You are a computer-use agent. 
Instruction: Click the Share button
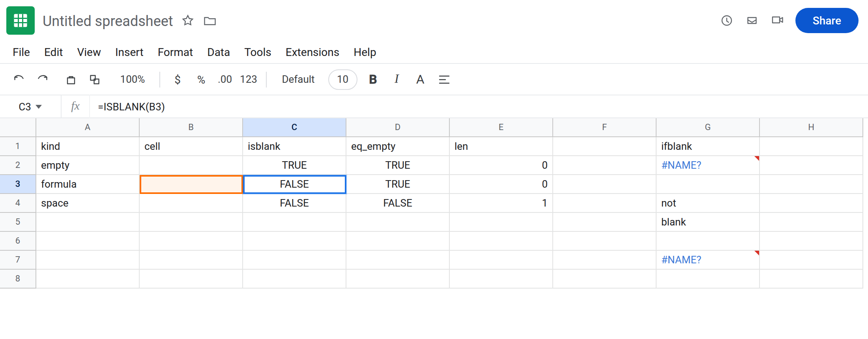[827, 20]
